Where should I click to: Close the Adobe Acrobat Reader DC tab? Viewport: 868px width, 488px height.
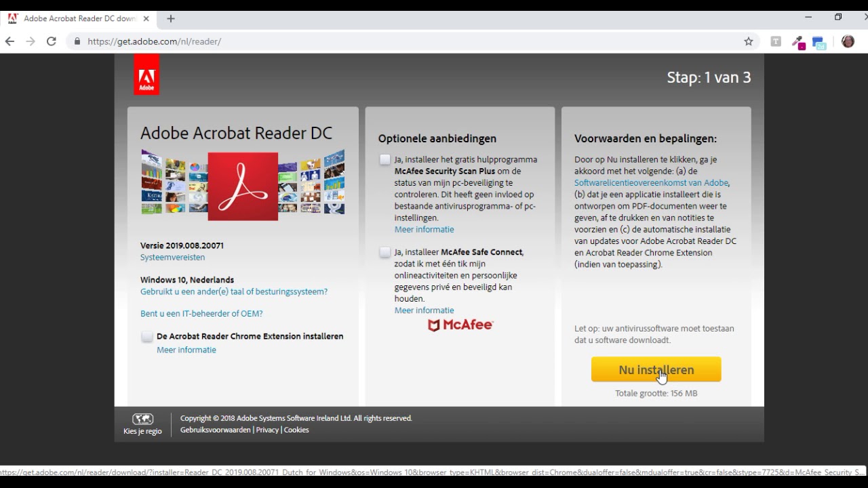[x=146, y=18]
